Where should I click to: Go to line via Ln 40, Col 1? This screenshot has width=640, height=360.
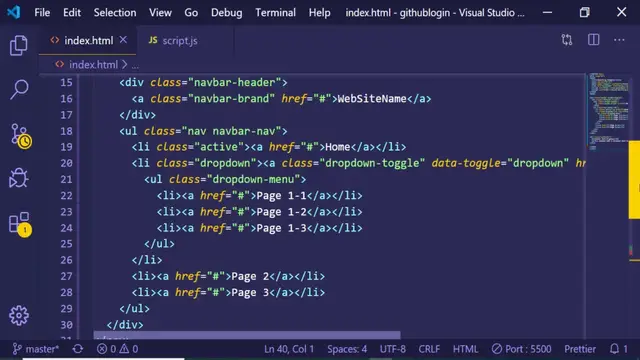point(289,349)
